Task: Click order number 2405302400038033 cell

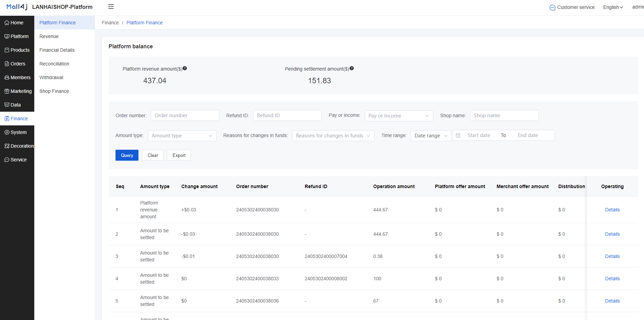Action: click(x=257, y=279)
